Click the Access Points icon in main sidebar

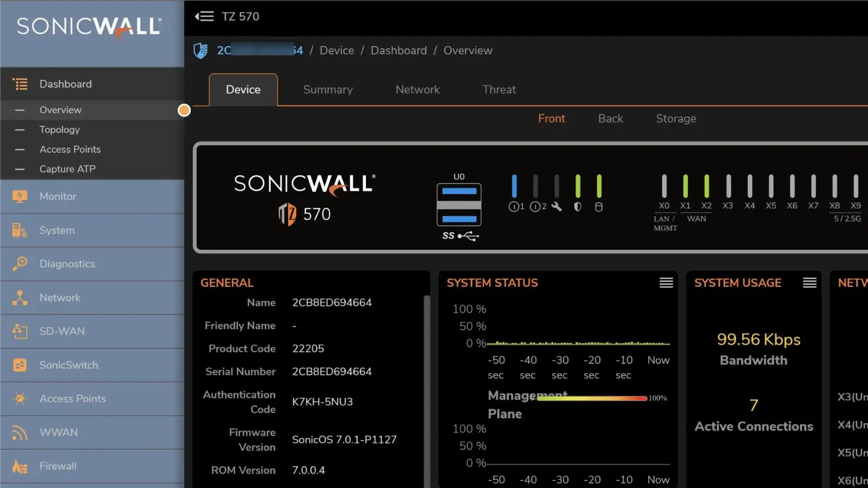coord(20,399)
